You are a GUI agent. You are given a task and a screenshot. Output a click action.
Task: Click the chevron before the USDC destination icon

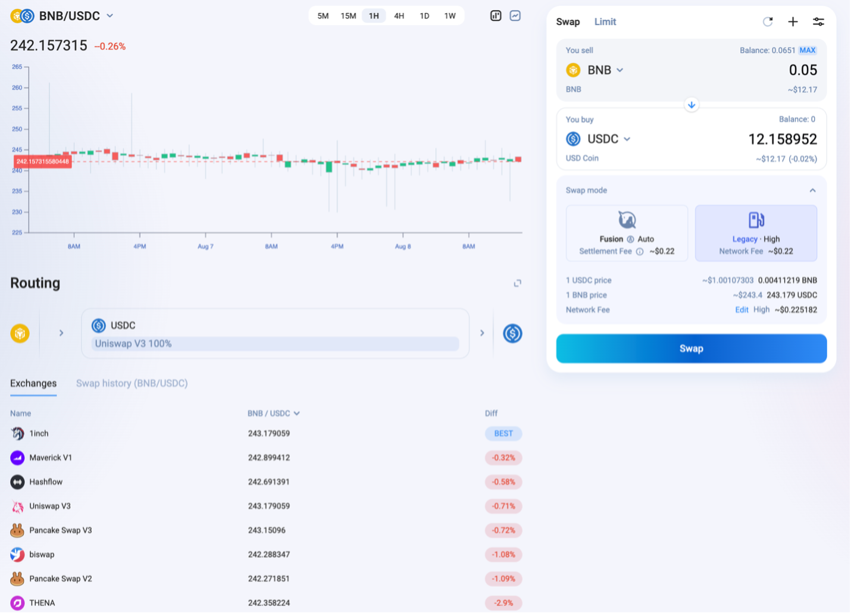[482, 333]
